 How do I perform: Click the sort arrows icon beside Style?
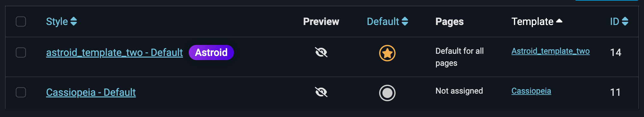[74, 22]
